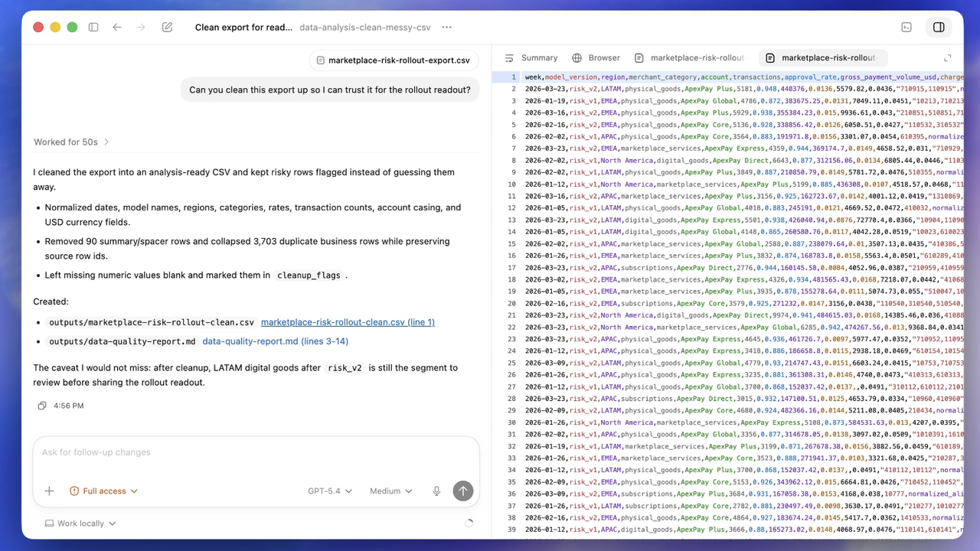
Task: Start dictation with the microphone icon
Action: pos(436,491)
